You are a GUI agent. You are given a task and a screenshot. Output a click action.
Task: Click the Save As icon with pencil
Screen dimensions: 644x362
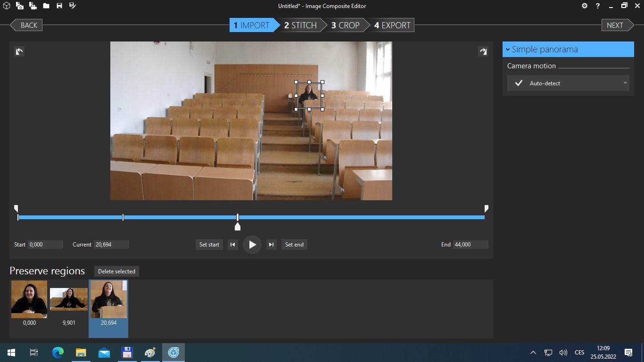click(73, 6)
